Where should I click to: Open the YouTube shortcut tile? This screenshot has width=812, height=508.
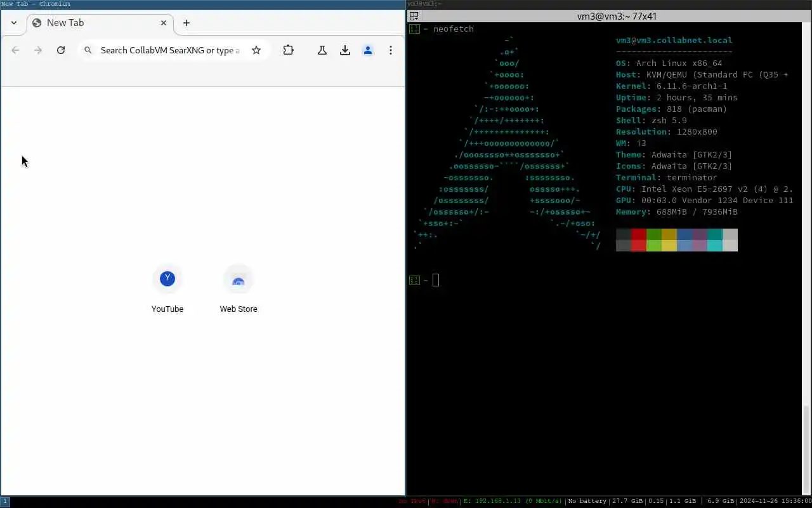tap(167, 290)
